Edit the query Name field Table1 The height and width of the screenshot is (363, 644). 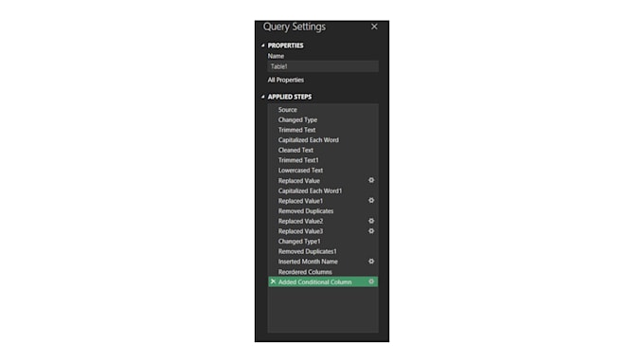pyautogui.click(x=323, y=66)
